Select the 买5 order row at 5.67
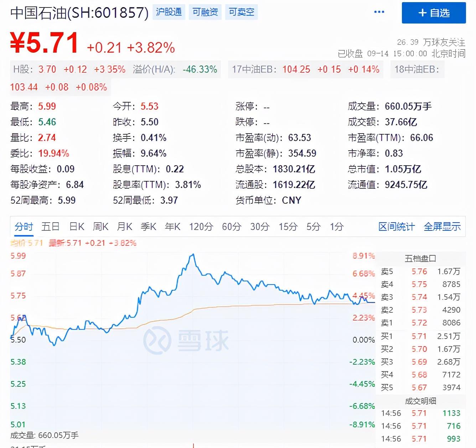Image resolution: width=476 pixels, height=448 pixels. [420, 387]
